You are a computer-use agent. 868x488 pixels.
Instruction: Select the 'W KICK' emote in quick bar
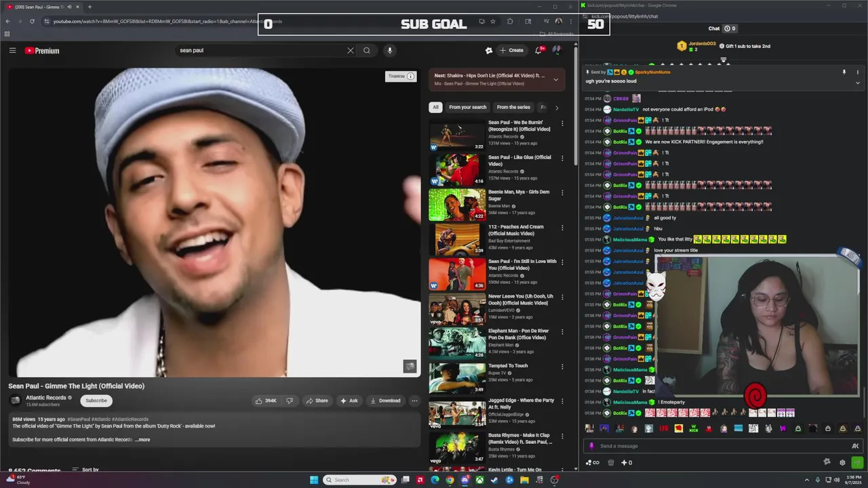point(694,428)
